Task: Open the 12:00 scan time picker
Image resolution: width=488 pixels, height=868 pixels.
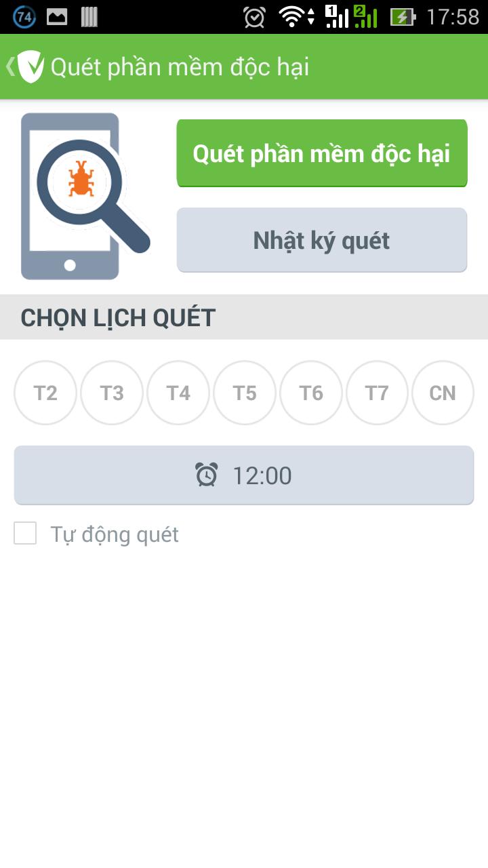Action: click(x=244, y=475)
